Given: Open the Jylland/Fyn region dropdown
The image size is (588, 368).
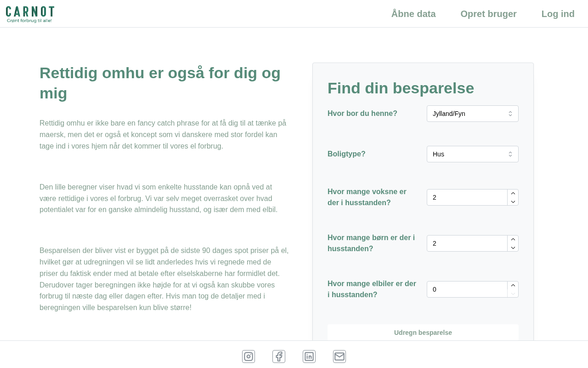Looking at the screenshot, I should pyautogui.click(x=472, y=114).
